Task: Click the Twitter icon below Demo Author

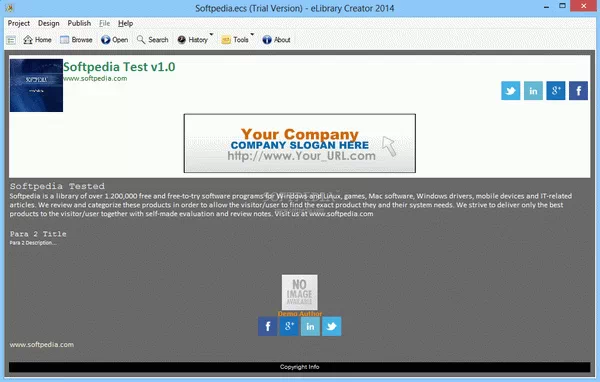Action: [332, 326]
